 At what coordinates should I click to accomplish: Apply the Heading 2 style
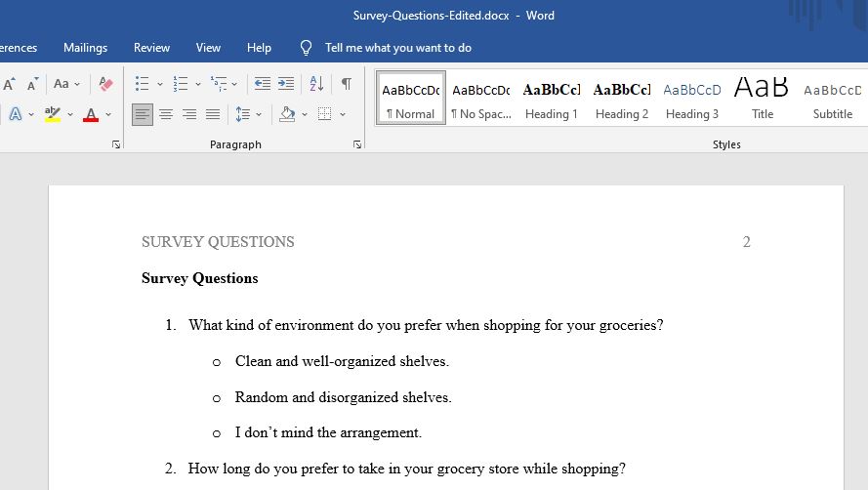pyautogui.click(x=622, y=98)
